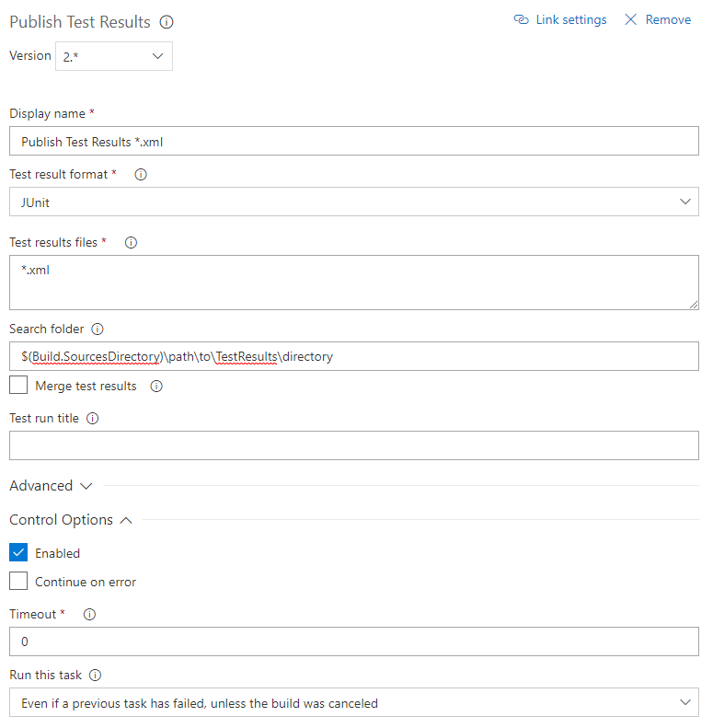Open Test result format JUnit dropdown
Screen dimensions: 713x728
click(x=353, y=202)
